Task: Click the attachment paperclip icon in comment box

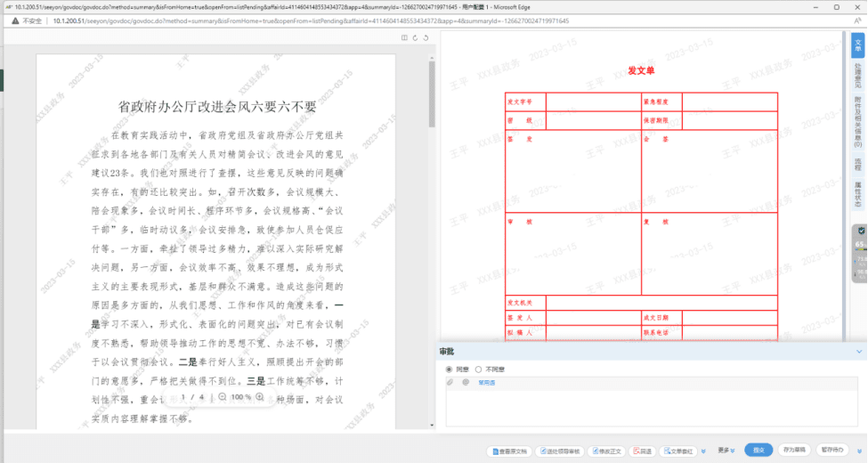Action: pyautogui.click(x=450, y=382)
